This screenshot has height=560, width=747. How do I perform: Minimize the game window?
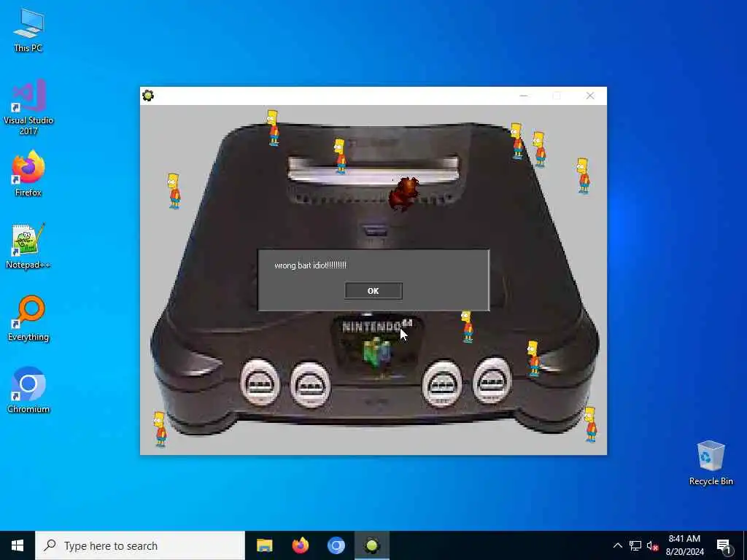click(524, 96)
